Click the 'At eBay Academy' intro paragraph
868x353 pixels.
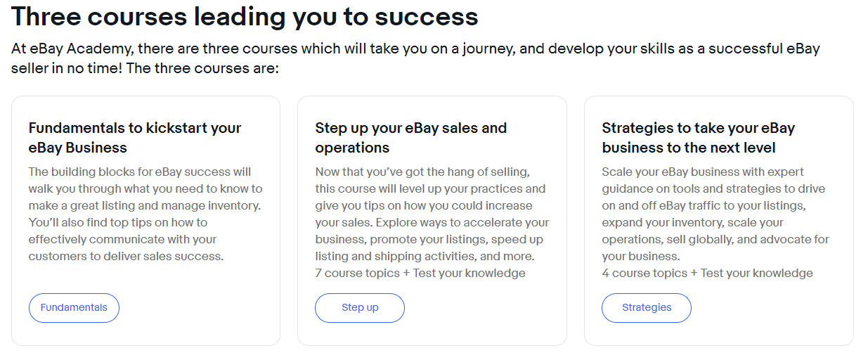point(415,49)
